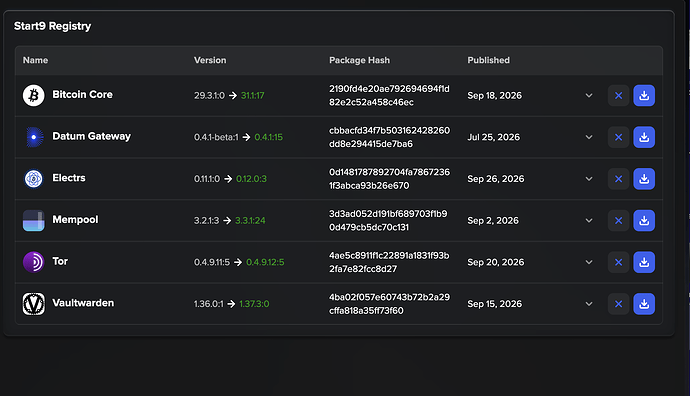Click current version 0.4.9.11:5
690x396 pixels.
coord(212,262)
